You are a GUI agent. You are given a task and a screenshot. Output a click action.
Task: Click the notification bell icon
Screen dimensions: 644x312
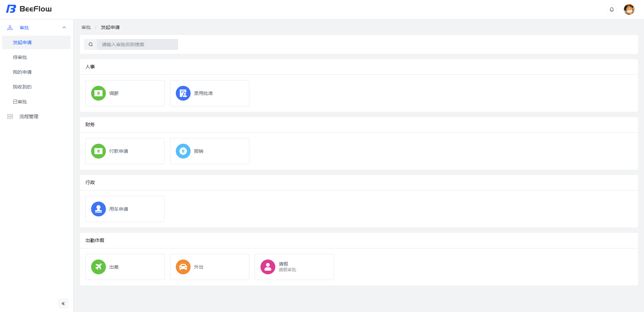[612, 9]
